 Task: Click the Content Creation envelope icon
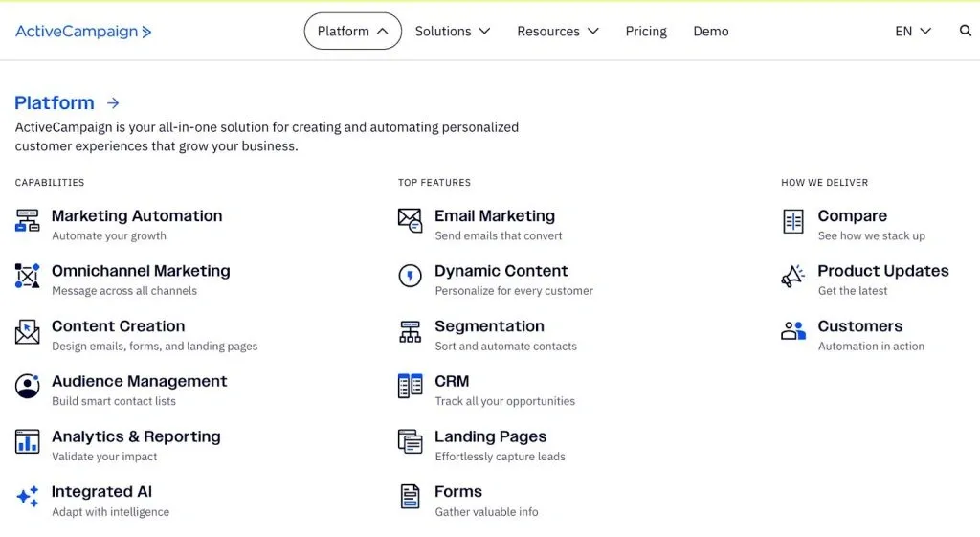click(28, 331)
